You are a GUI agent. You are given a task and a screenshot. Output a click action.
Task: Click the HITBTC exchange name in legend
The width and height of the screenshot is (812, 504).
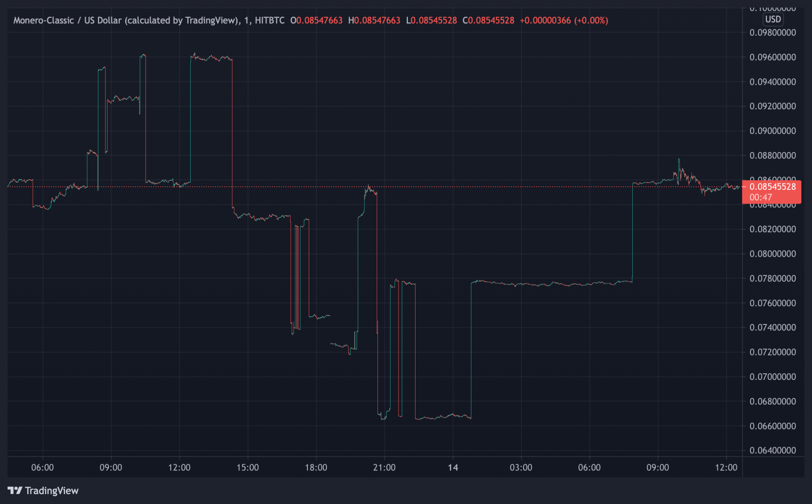270,20
